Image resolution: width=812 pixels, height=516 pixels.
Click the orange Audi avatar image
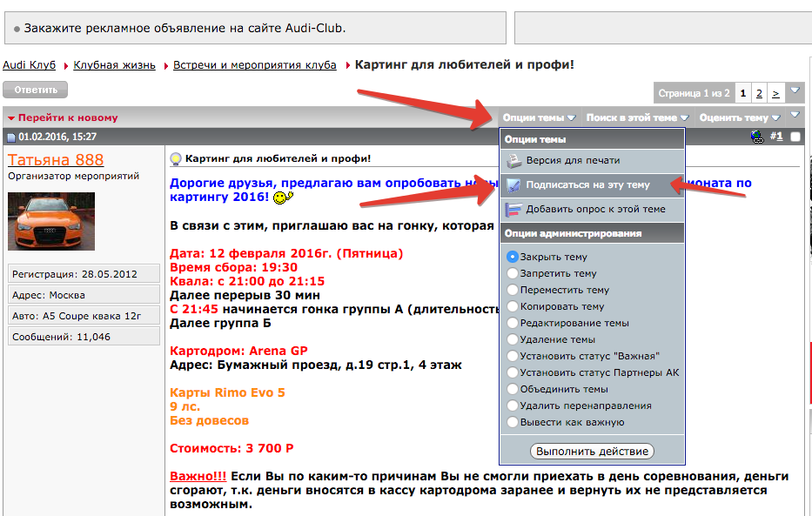(51, 222)
